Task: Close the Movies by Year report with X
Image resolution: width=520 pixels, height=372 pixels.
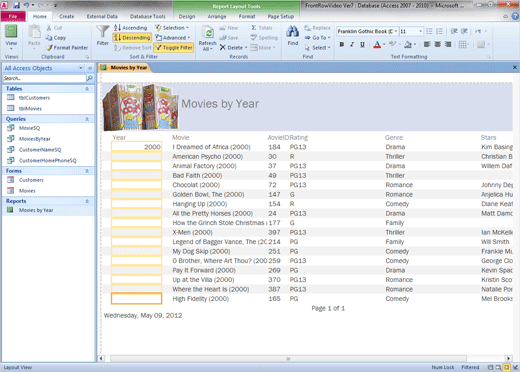Action: [515, 67]
